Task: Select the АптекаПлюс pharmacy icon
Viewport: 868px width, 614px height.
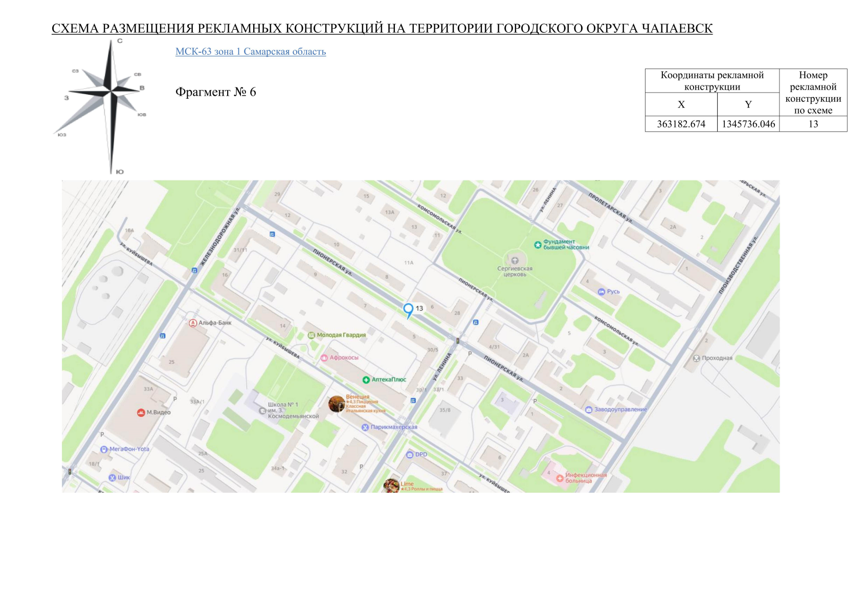Action: click(x=366, y=380)
